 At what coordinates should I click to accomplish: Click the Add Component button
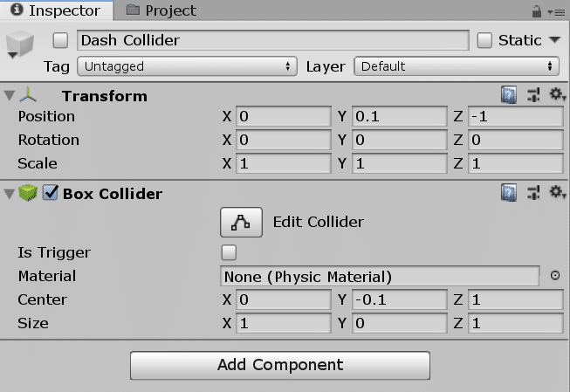(280, 365)
